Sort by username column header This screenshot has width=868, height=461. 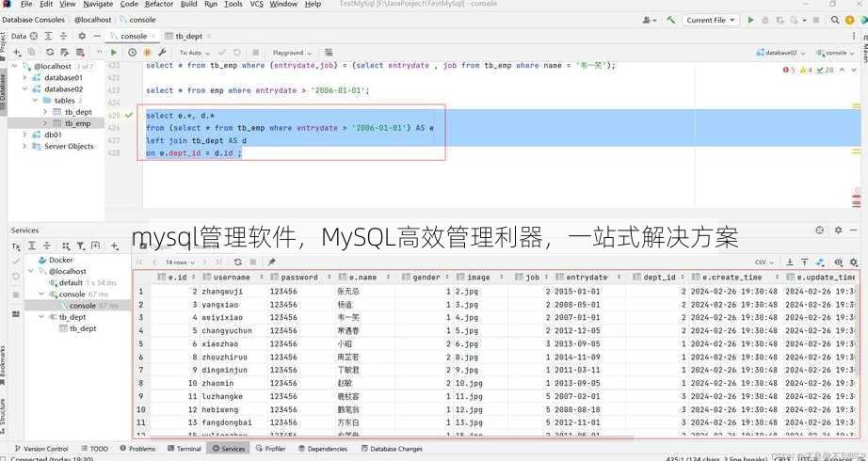(232, 278)
